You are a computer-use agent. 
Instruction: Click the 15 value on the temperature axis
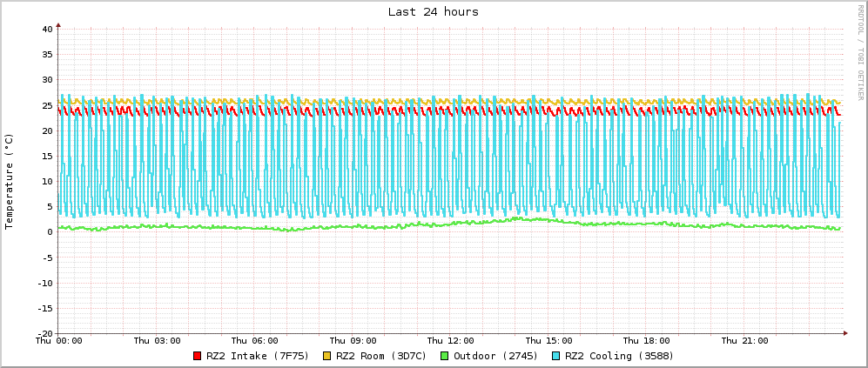coord(48,156)
